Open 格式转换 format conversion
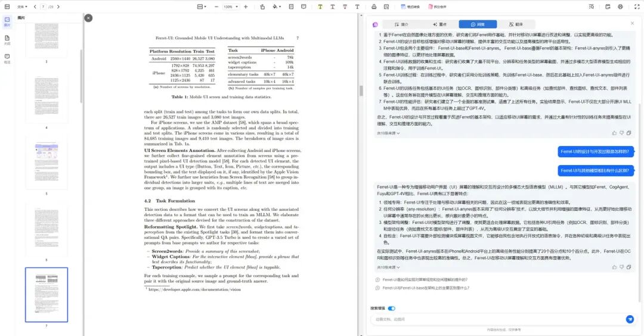The height and width of the screenshot is (336, 644). (x=410, y=7)
